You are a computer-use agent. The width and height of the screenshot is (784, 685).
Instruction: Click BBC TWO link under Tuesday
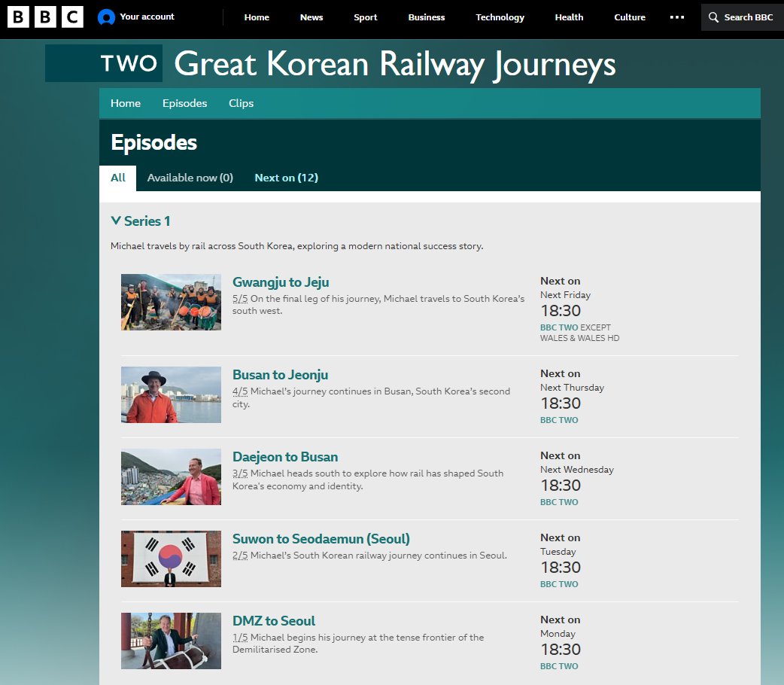[x=559, y=584]
